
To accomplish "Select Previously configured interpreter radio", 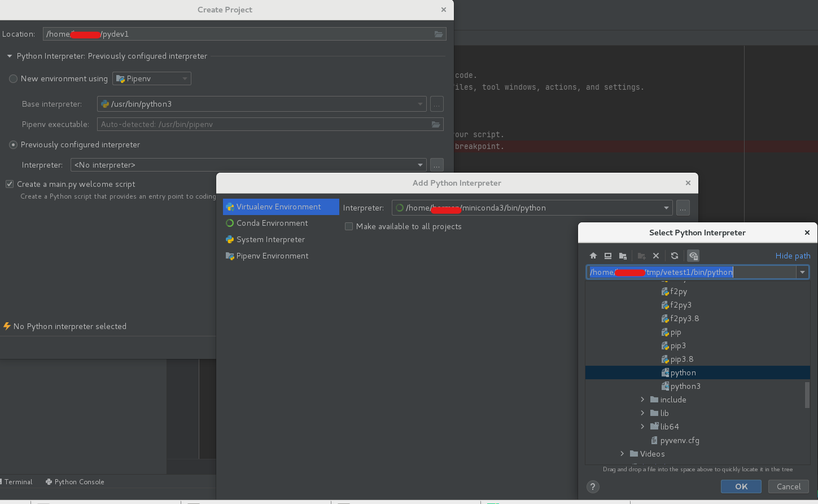I will tap(13, 144).
